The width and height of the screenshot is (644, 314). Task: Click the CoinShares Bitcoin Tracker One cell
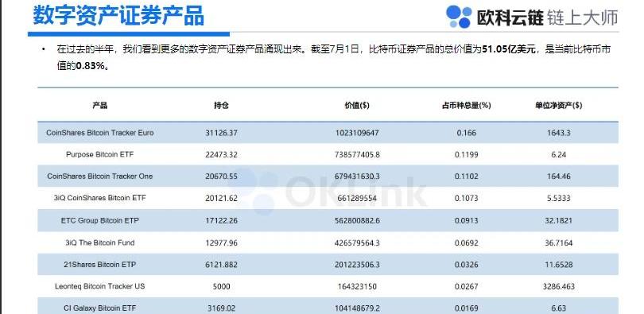[x=100, y=176]
